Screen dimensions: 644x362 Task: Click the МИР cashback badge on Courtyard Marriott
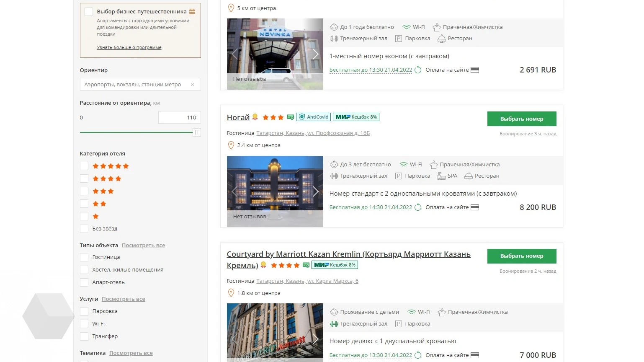point(335,265)
